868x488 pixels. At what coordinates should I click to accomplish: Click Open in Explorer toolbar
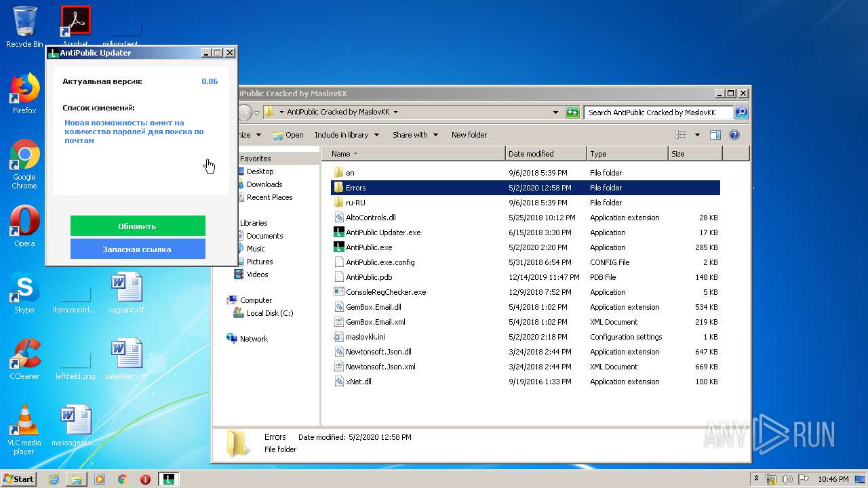pyautogui.click(x=288, y=135)
